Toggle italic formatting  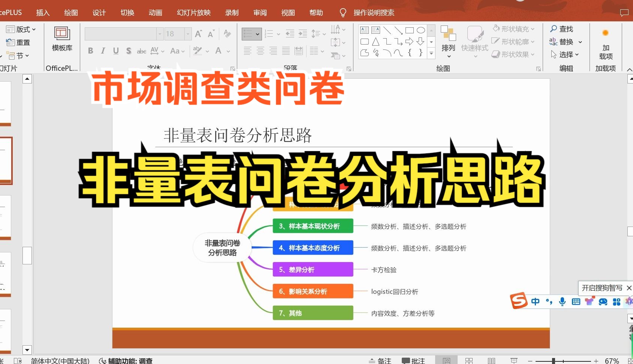coord(103,51)
